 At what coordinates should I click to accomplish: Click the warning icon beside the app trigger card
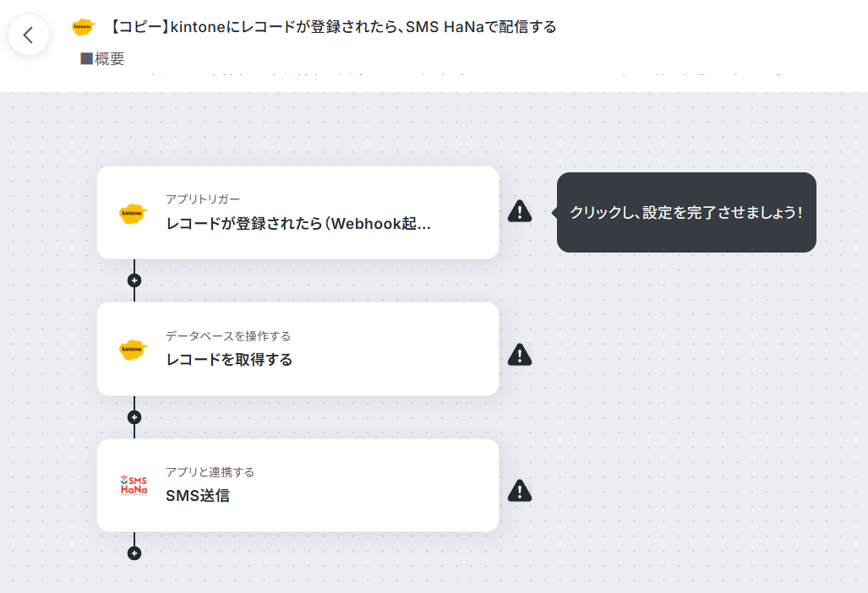coord(520,211)
